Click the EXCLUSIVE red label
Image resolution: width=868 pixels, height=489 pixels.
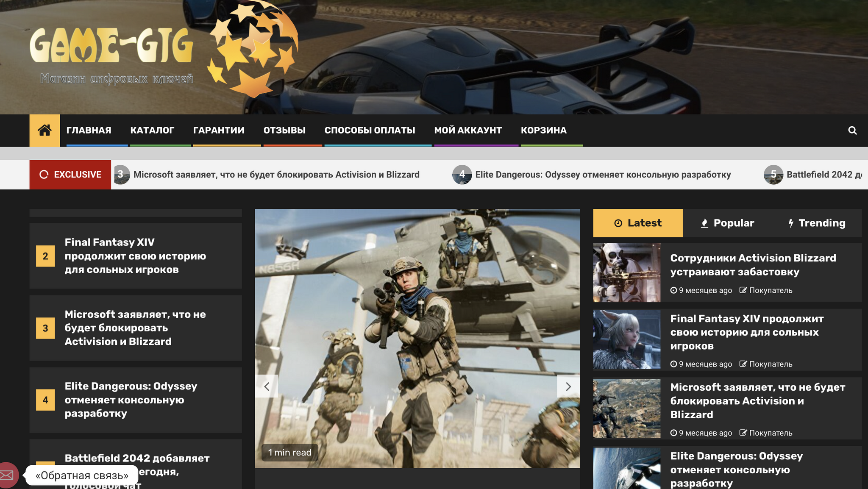(70, 175)
